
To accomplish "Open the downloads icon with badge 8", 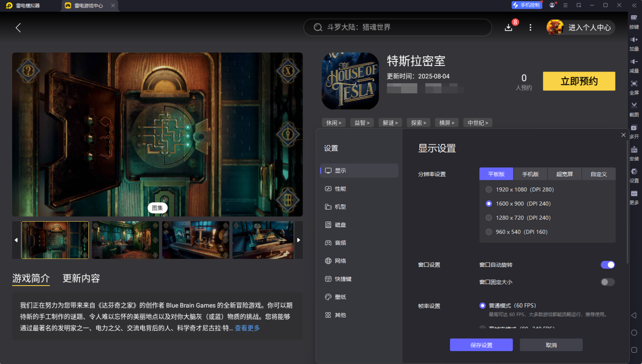I will pyautogui.click(x=509, y=27).
